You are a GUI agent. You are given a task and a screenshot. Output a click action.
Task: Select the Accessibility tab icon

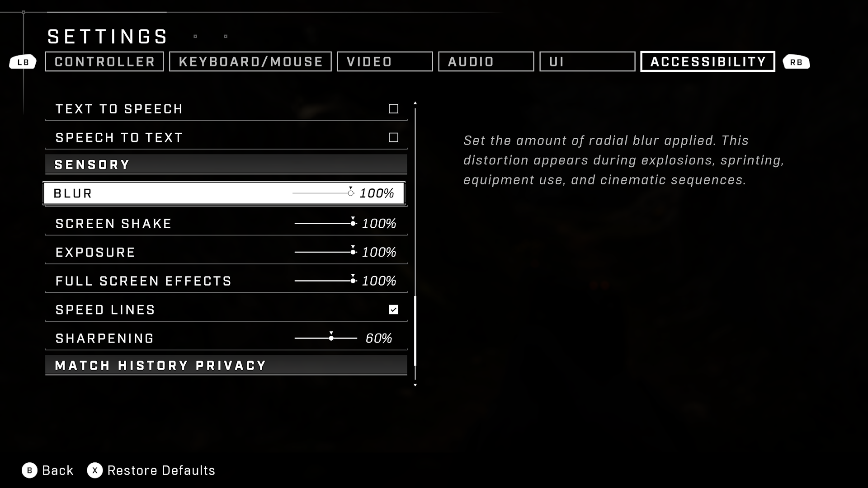point(708,61)
